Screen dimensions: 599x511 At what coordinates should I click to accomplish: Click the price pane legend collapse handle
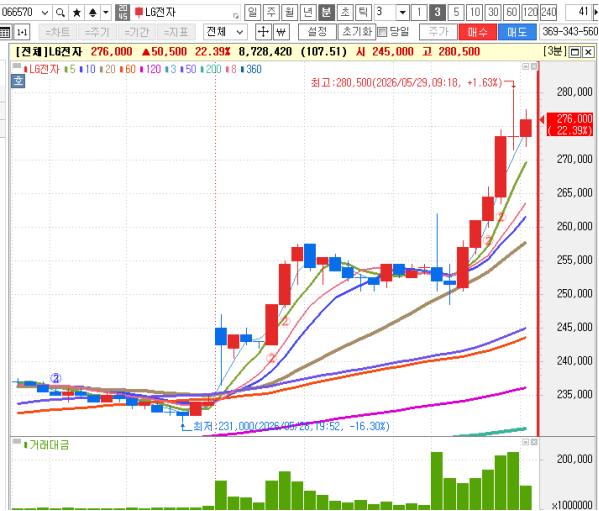pyautogui.click(x=17, y=66)
